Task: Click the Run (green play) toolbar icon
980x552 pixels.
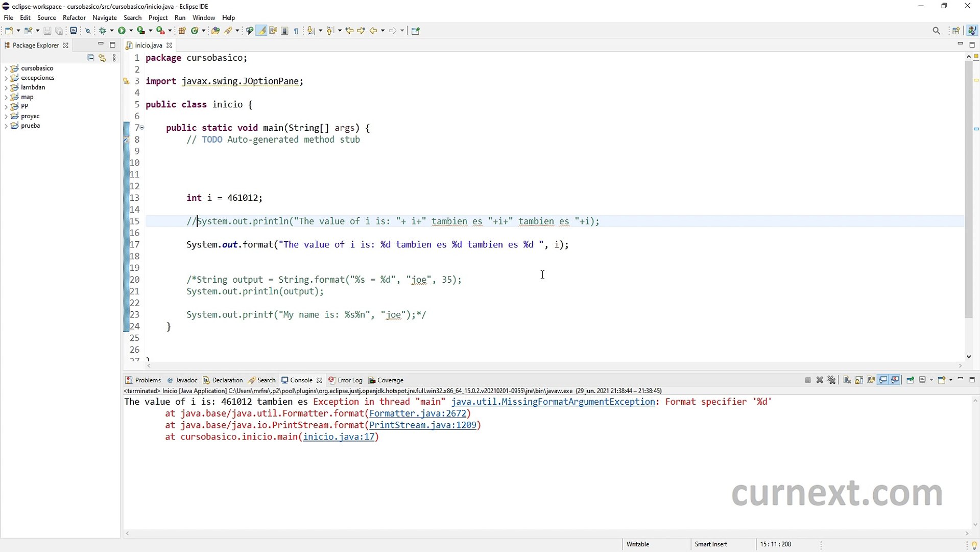Action: 122,31
